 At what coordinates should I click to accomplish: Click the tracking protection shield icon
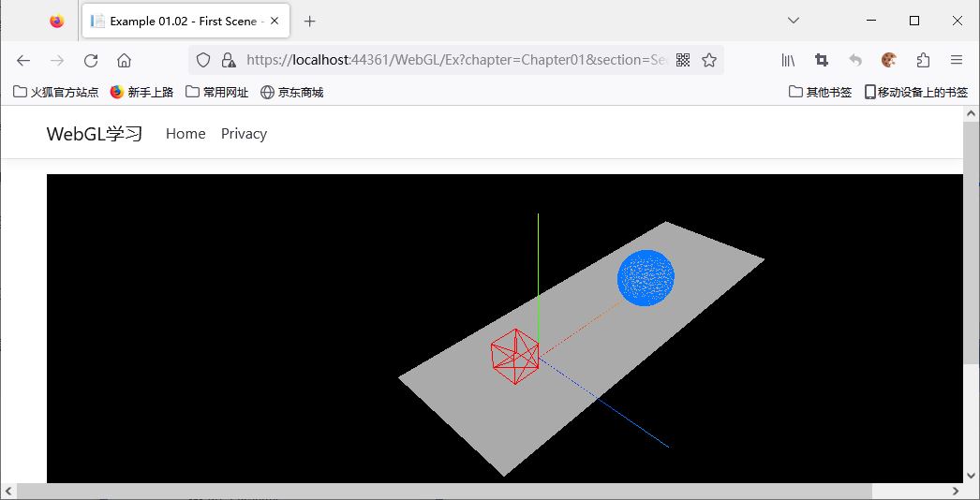(x=203, y=60)
